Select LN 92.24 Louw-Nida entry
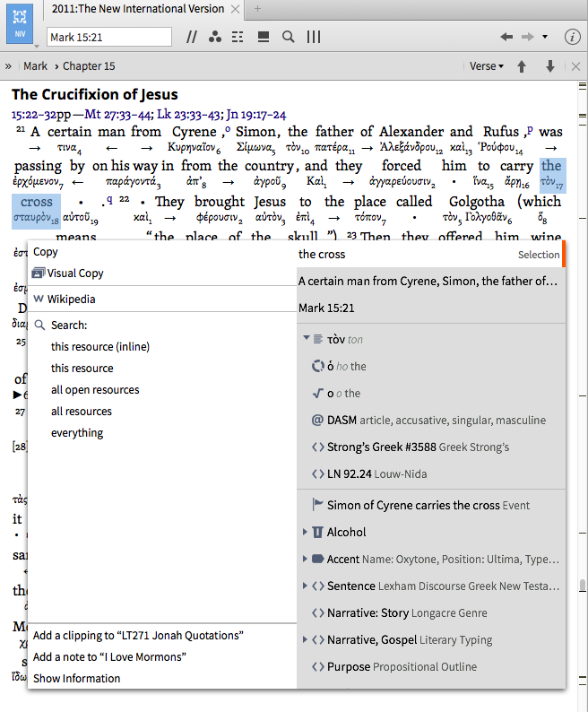Screen dimensions: 588x712 click(430, 474)
